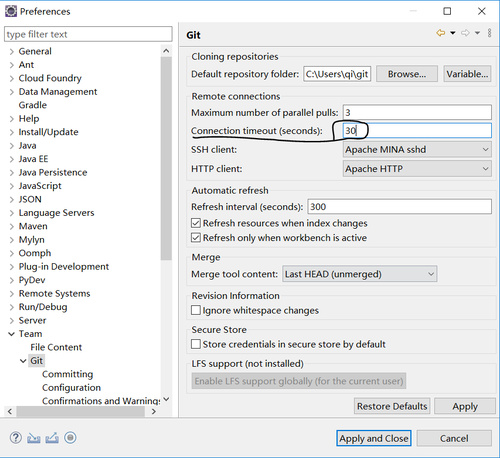Enable Store credentials in secure store
Screen dimensions: 500x458
coord(196,344)
